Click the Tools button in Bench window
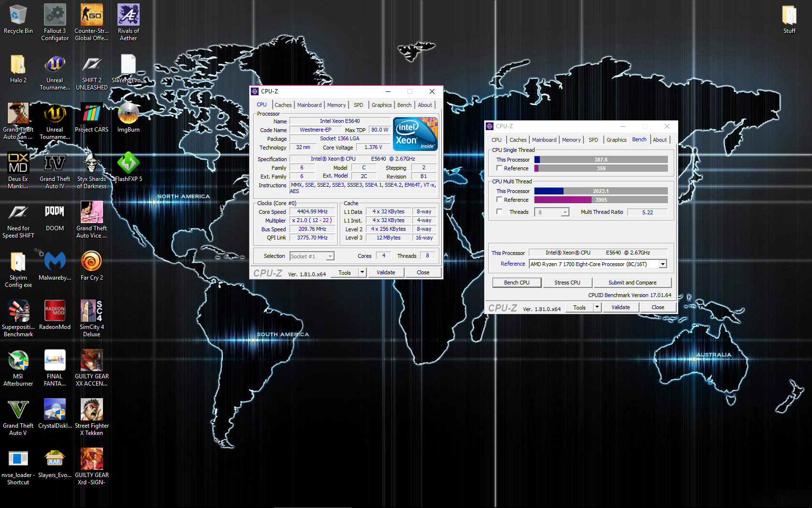Image resolution: width=812 pixels, height=508 pixels. tap(580, 307)
